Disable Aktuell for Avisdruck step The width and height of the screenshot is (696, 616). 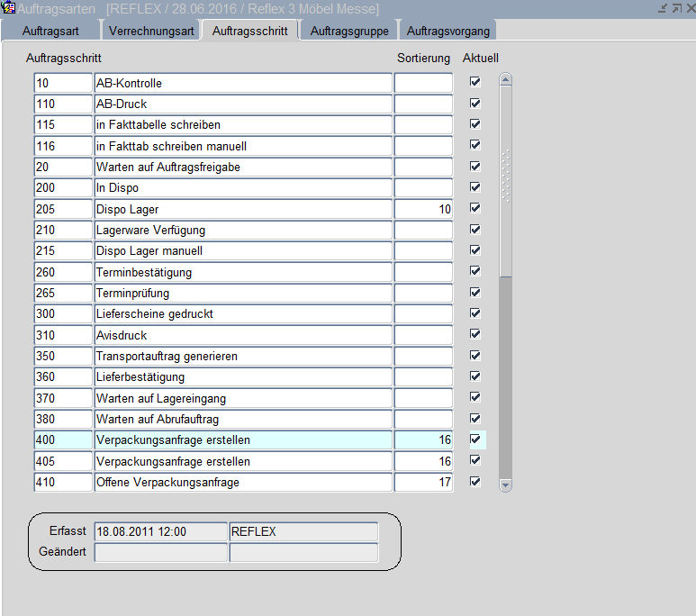[x=475, y=334]
